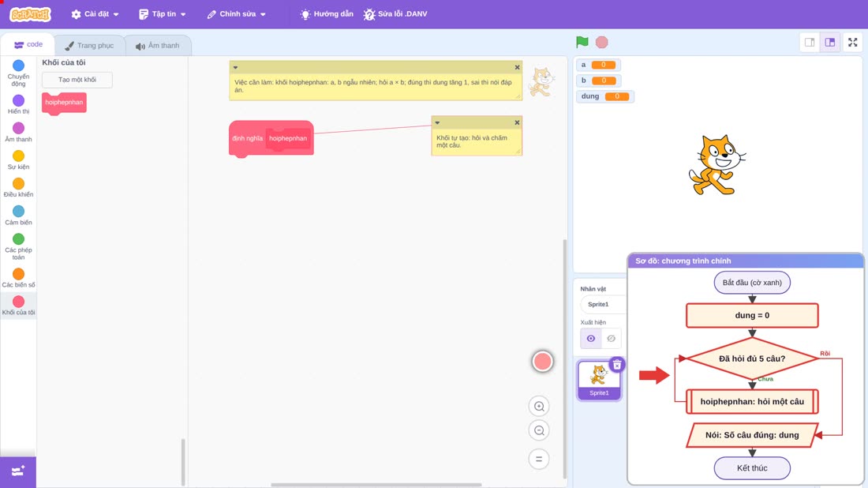Select the Các phép toán block category

coord(18,246)
